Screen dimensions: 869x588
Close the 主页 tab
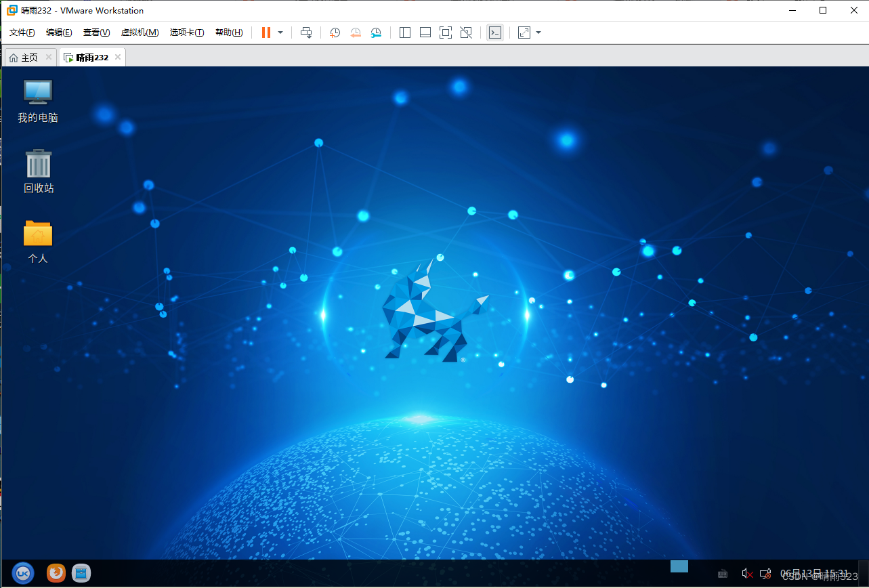[x=48, y=58]
